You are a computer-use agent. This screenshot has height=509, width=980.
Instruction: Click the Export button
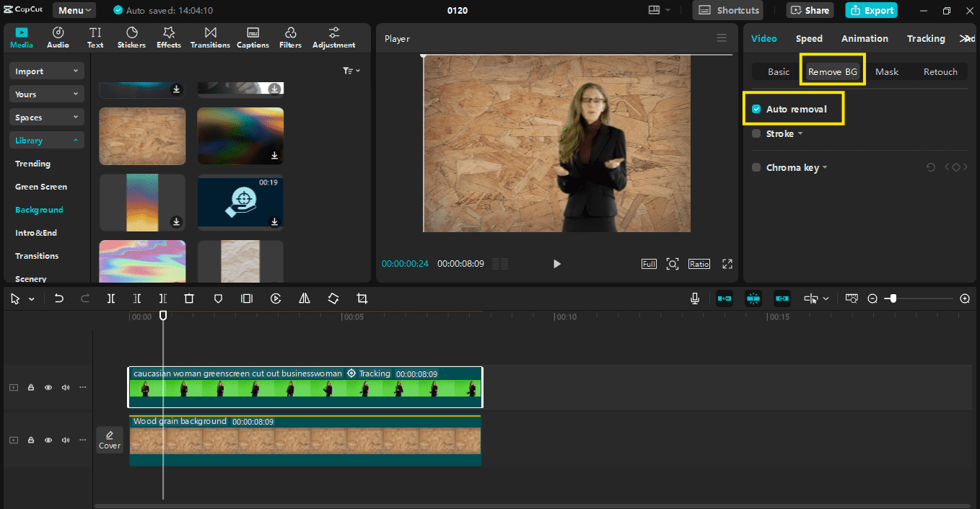pos(871,10)
